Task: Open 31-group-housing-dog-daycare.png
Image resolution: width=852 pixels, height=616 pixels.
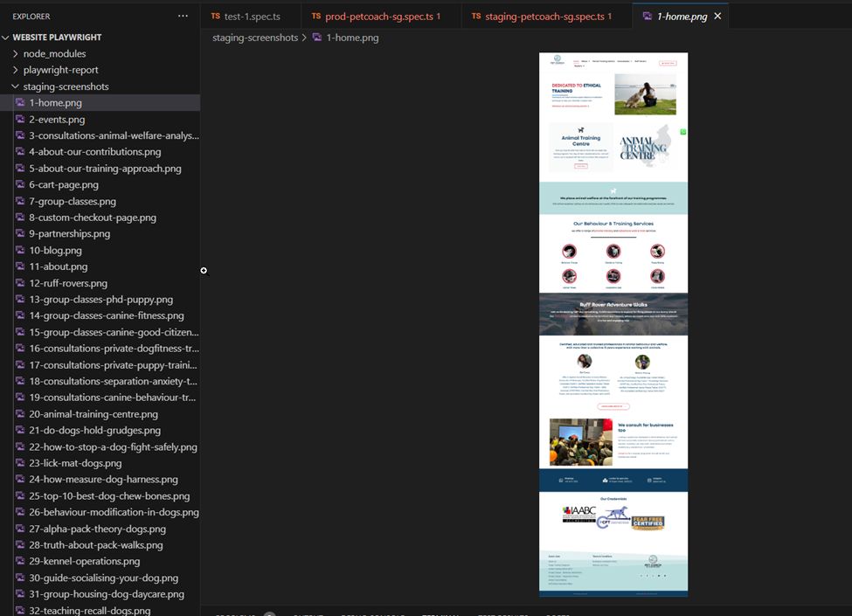Action: (x=100, y=594)
